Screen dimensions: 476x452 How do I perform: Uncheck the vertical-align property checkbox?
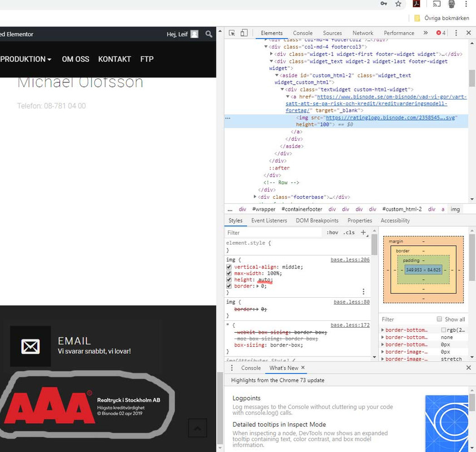(229, 267)
